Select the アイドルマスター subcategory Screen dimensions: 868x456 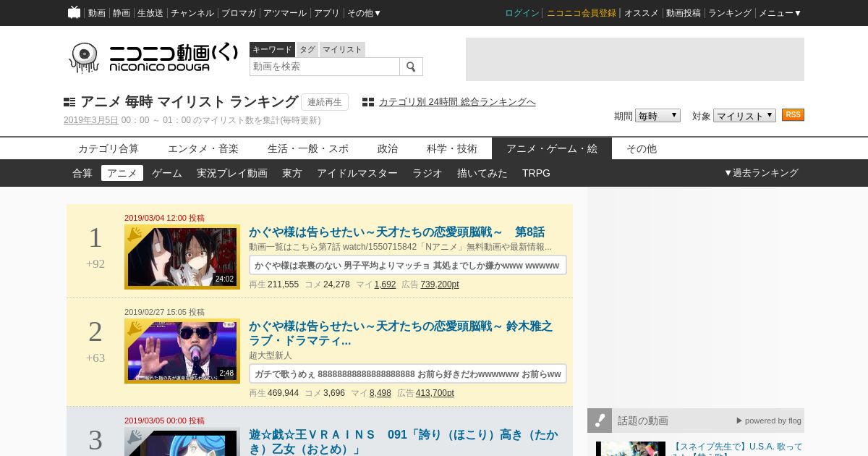[357, 173]
